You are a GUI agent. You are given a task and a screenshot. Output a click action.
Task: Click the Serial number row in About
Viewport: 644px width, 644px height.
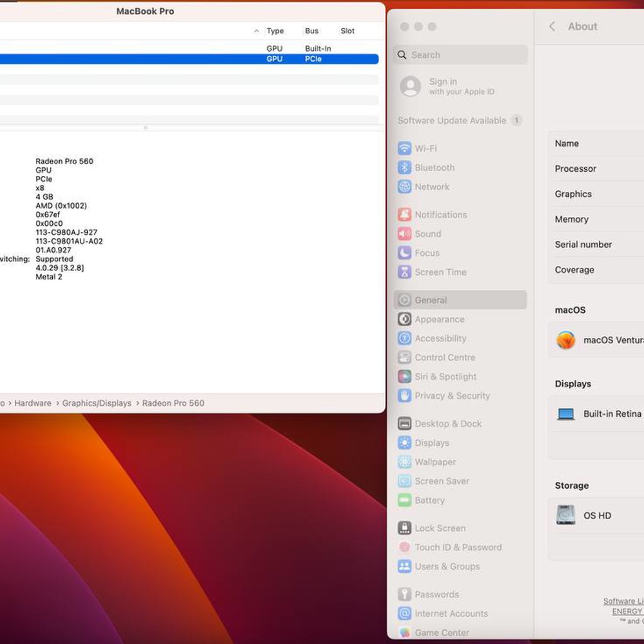(x=596, y=245)
